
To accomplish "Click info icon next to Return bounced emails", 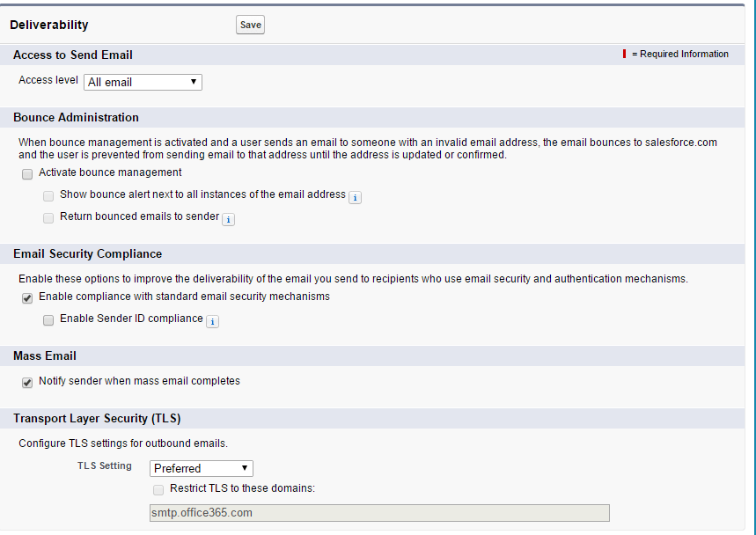I will point(228,218).
